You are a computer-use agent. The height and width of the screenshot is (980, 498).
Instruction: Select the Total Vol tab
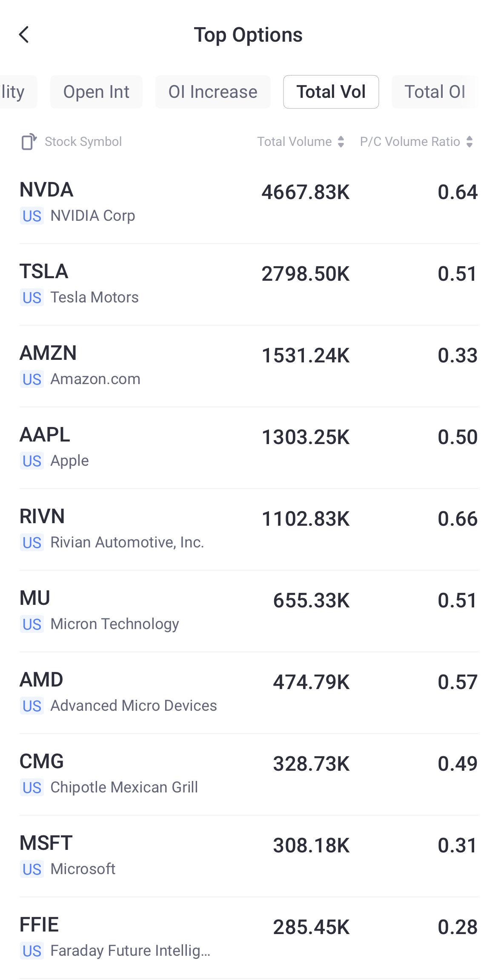tap(331, 92)
